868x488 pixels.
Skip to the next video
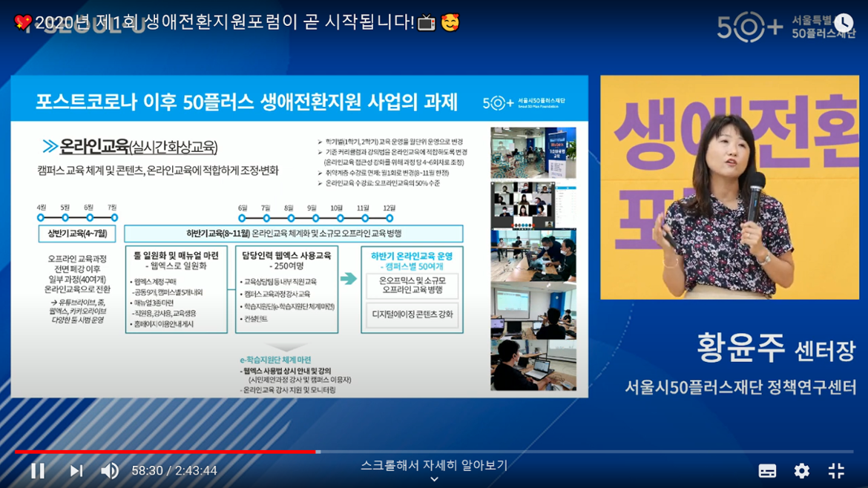tap(76, 471)
